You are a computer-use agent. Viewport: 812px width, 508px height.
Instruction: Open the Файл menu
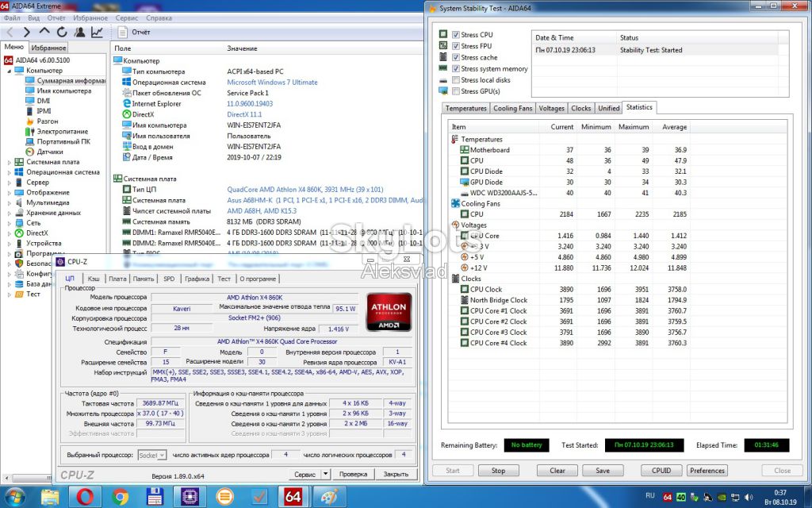[x=12, y=17]
